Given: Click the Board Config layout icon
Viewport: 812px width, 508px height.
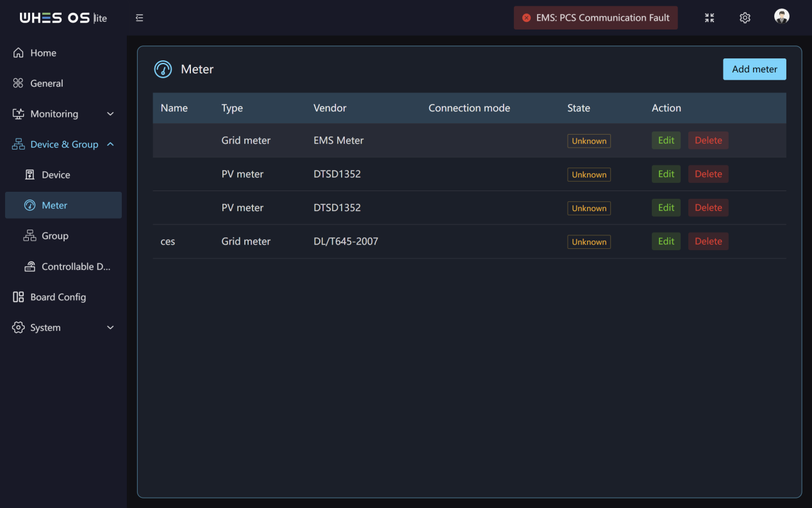Looking at the screenshot, I should 18,297.
